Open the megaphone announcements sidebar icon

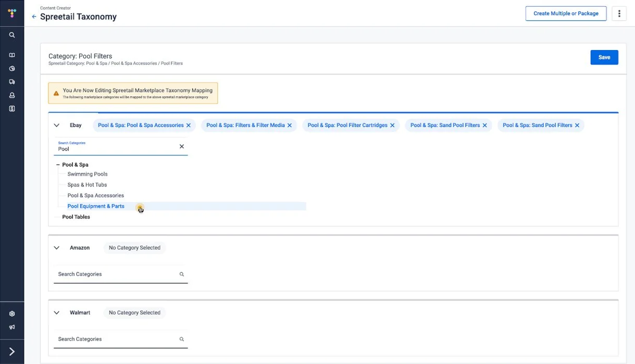click(x=12, y=328)
